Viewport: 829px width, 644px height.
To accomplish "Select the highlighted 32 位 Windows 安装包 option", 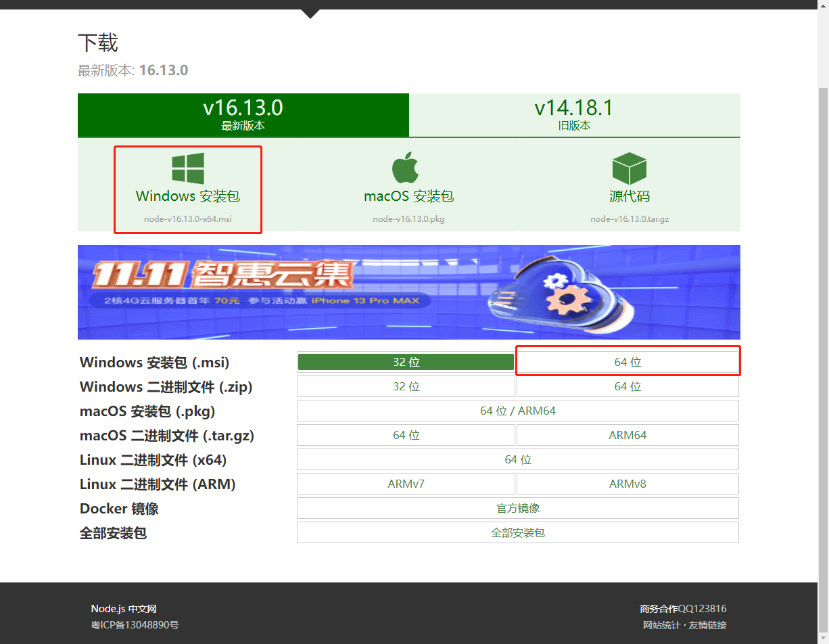I will coord(406,361).
